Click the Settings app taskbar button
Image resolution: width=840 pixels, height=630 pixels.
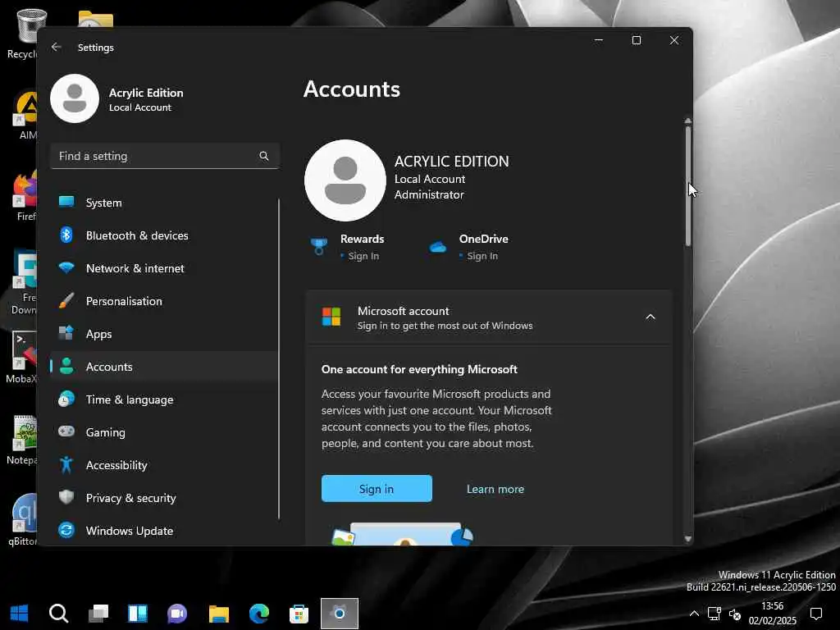(x=339, y=613)
